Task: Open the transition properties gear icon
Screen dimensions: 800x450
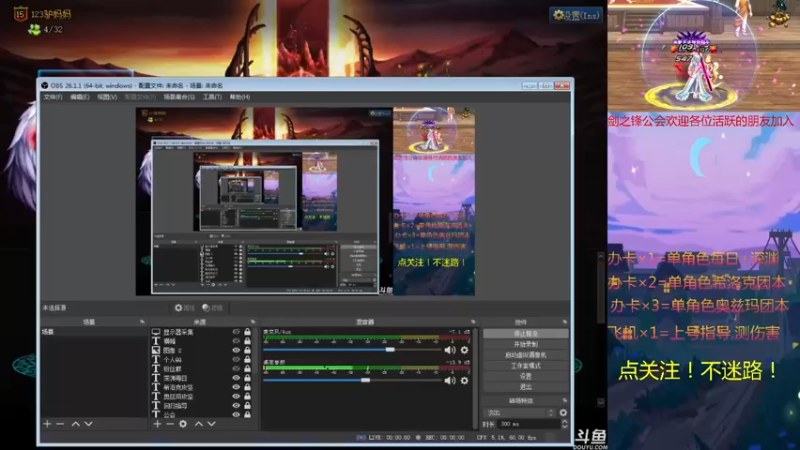Action: point(563,413)
